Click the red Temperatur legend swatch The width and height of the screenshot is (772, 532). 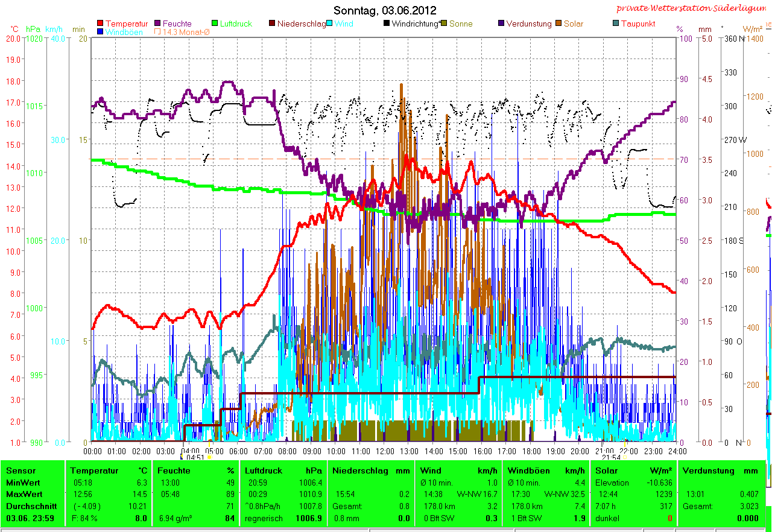[x=100, y=24]
